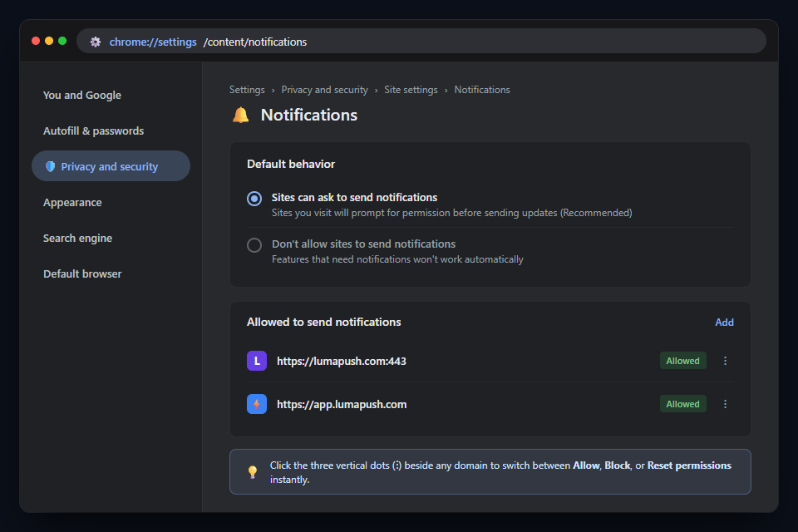Click the Default behavior heading
This screenshot has height=532, width=798.
291,164
